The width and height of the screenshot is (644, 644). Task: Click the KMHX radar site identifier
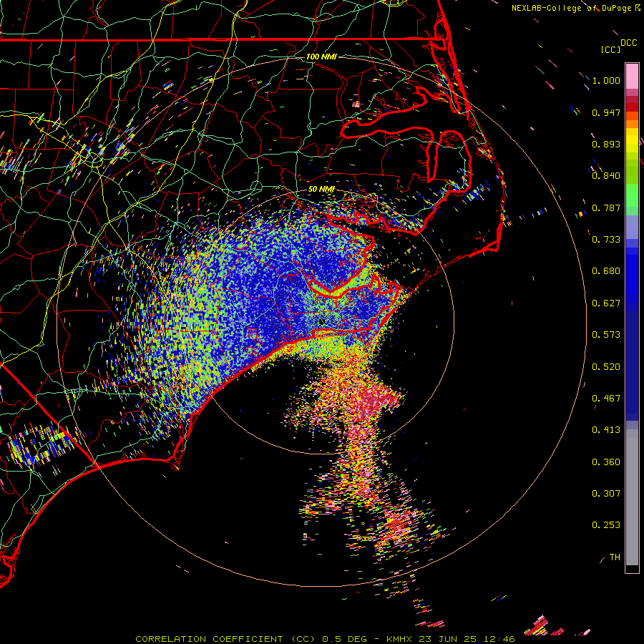(399, 639)
